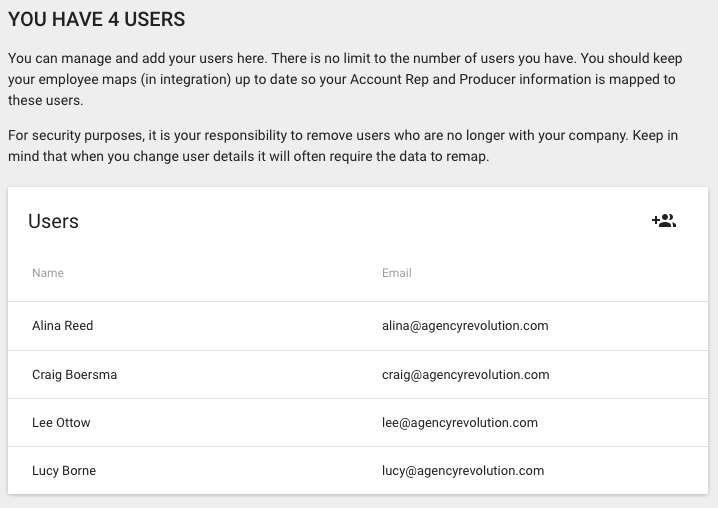Screen dimensions: 718x508
Task: Click the 'For security purposes' paragraph
Action: pyautogui.click(x=343, y=146)
